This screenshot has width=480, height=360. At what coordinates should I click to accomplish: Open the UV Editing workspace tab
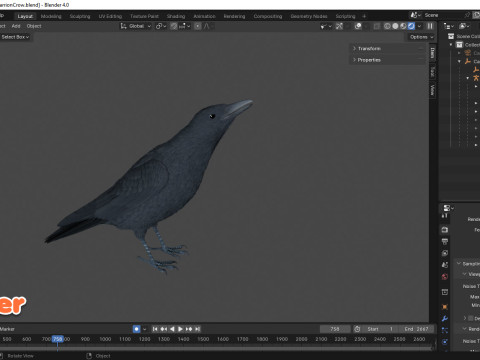[110, 16]
